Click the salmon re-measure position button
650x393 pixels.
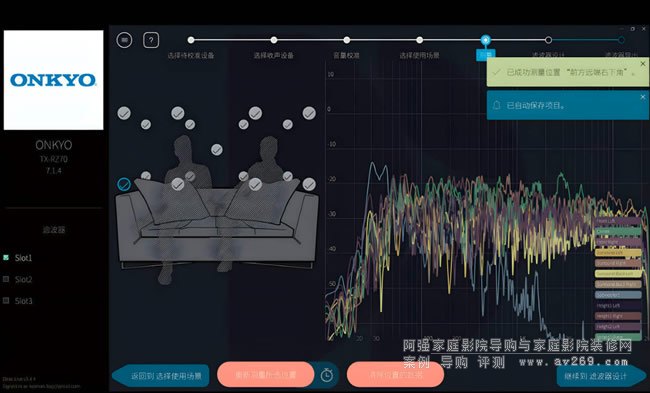point(266,375)
